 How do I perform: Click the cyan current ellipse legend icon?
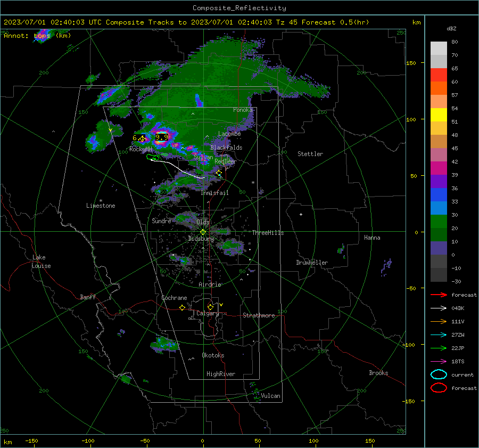click(439, 374)
